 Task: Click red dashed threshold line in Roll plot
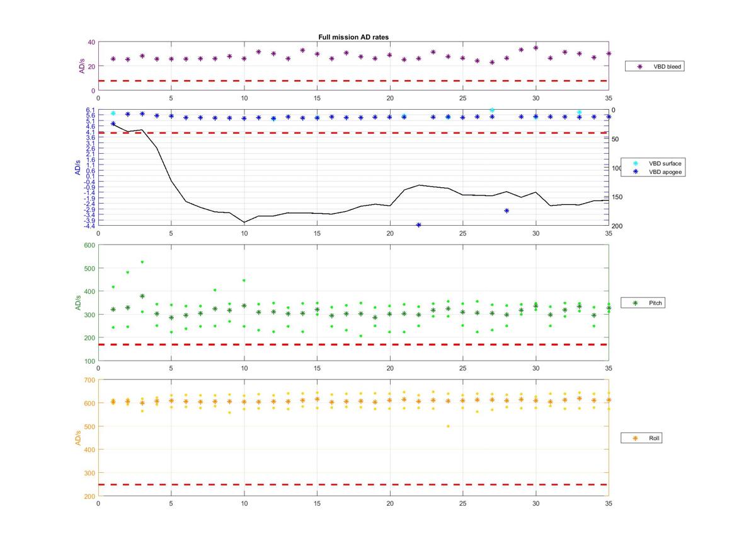pyautogui.click(x=353, y=484)
